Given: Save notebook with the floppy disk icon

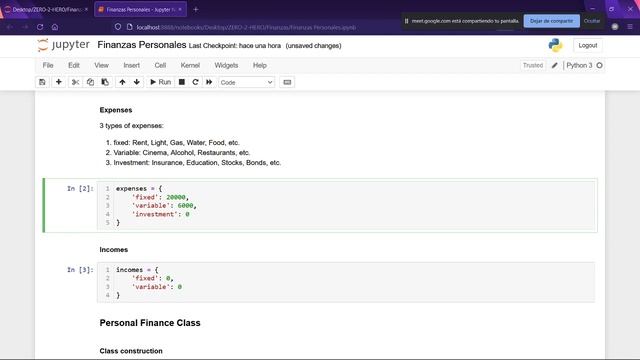Looking at the screenshot, I should click(x=42, y=82).
